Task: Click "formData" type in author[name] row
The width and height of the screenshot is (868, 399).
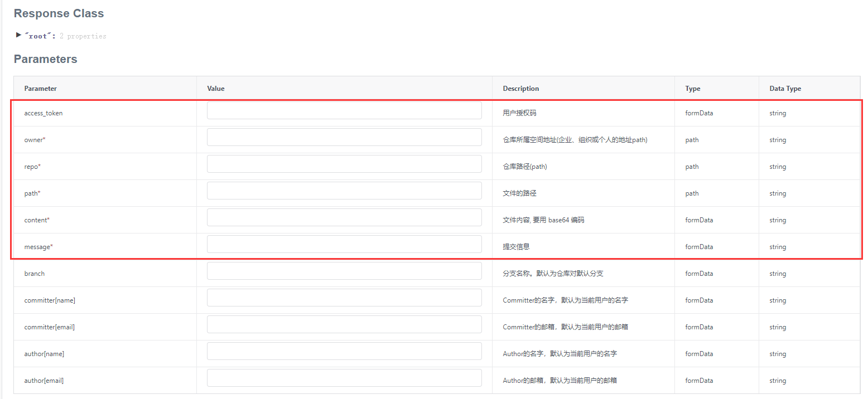Action: click(x=699, y=354)
